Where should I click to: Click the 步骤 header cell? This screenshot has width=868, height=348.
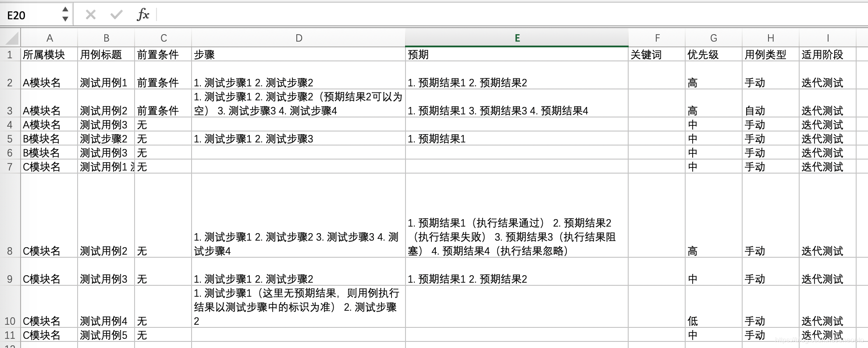pos(299,54)
